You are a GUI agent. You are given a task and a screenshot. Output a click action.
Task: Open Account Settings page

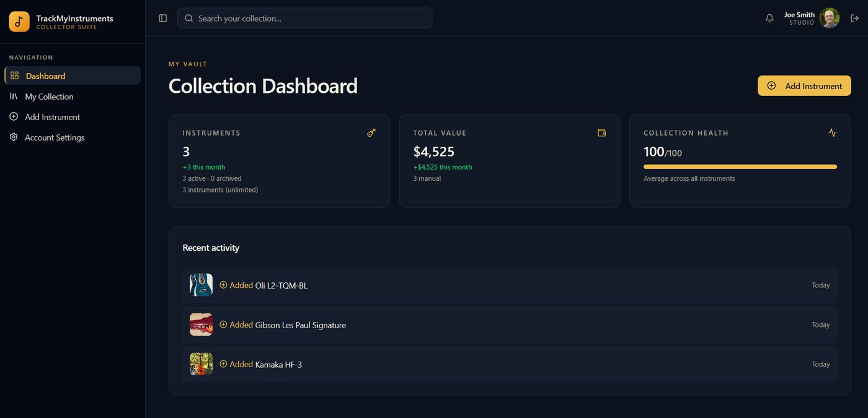73,137
